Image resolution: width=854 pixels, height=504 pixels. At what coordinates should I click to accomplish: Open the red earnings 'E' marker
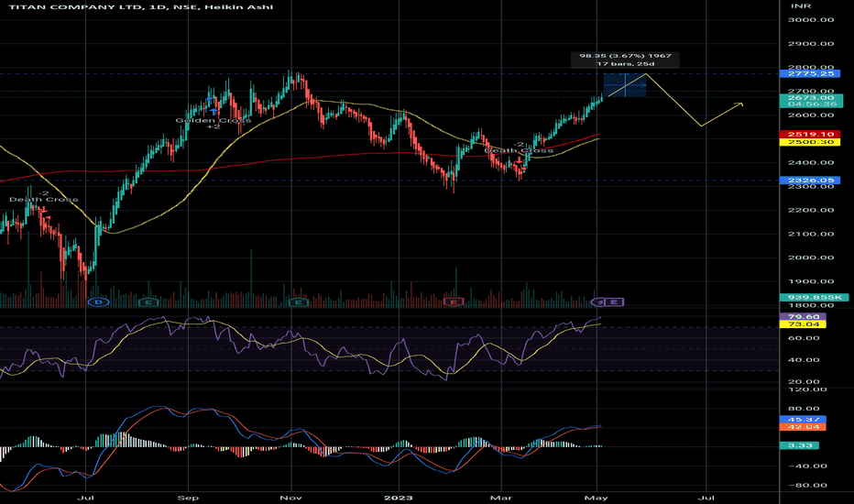coord(454,301)
